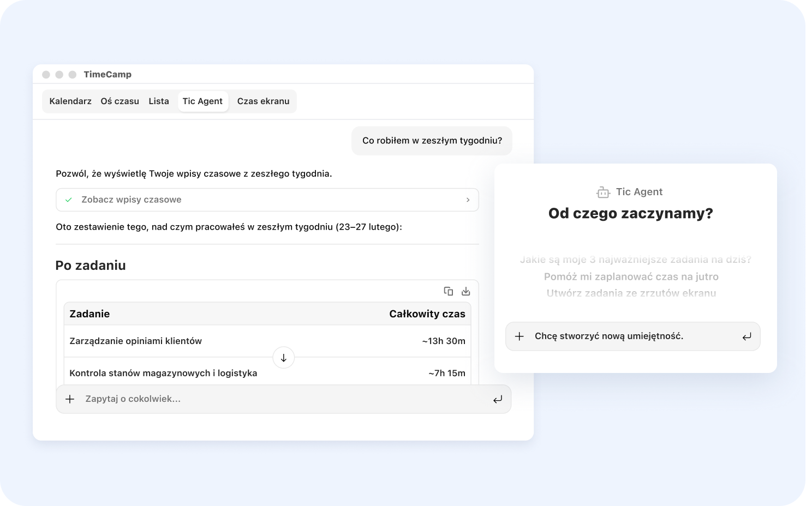812x506 pixels.
Task: Open the Kalendarz tab
Action: pos(70,101)
